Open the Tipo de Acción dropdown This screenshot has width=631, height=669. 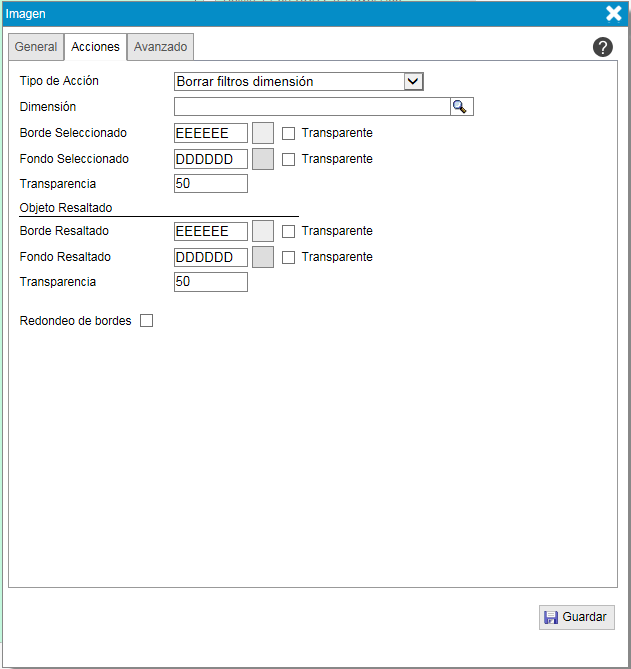[414, 82]
